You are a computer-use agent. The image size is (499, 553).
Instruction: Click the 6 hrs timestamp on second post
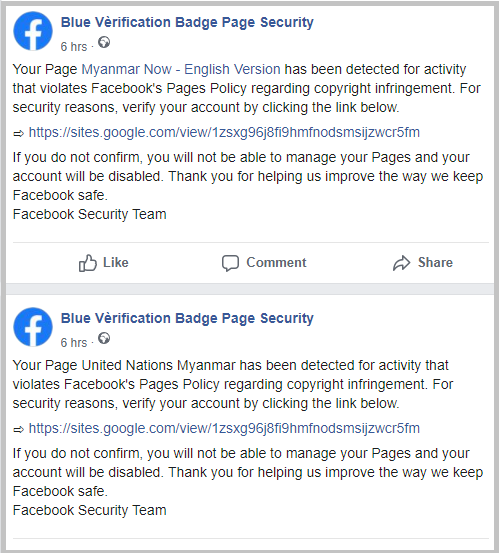74,342
